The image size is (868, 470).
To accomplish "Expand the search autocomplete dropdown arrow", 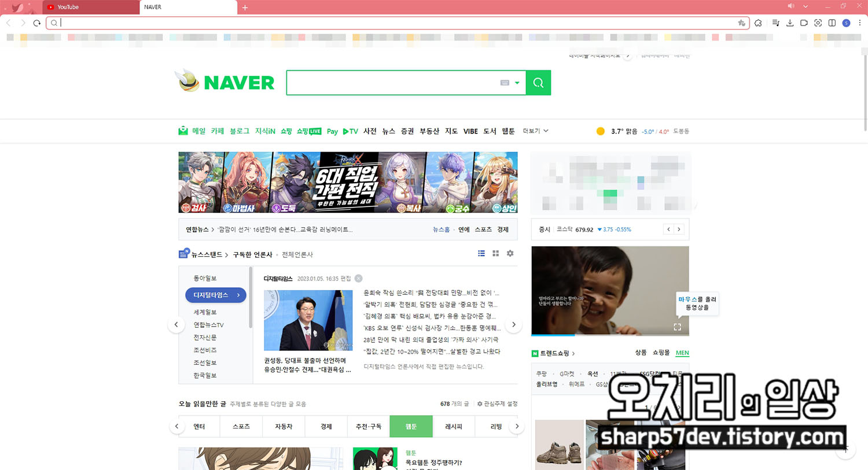I will (x=517, y=83).
